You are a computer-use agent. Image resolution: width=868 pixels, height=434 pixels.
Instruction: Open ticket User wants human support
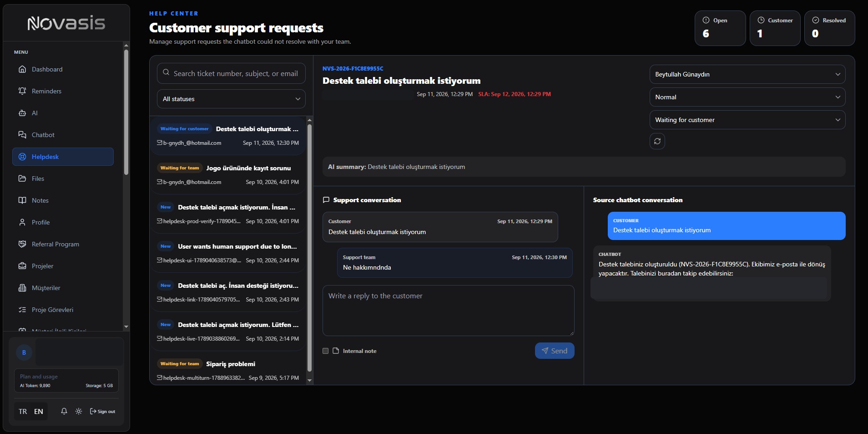228,253
